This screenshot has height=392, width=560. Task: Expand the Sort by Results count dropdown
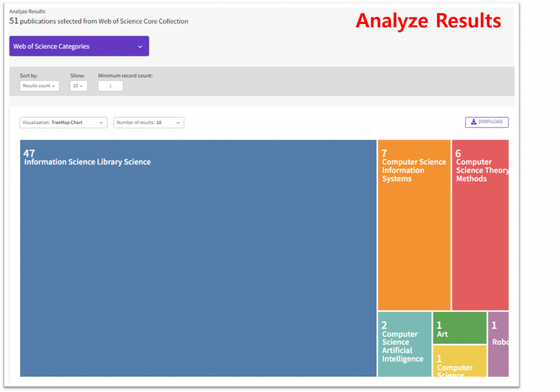pos(39,86)
